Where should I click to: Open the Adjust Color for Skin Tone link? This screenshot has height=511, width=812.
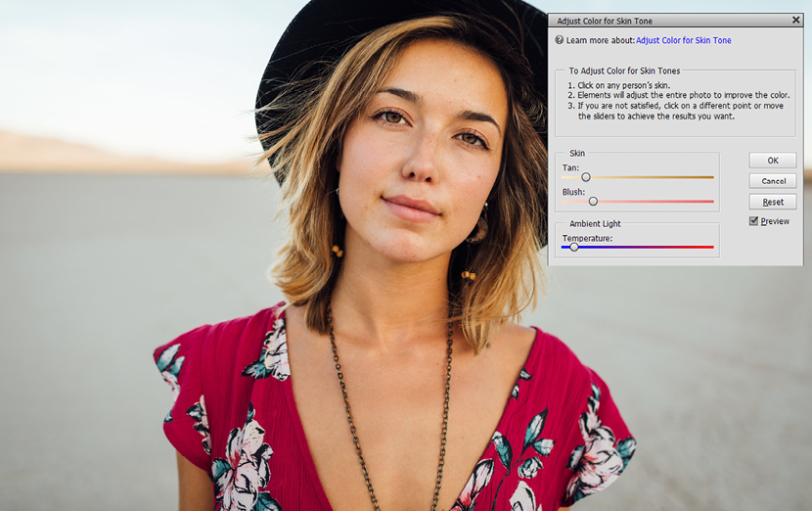[x=684, y=40]
